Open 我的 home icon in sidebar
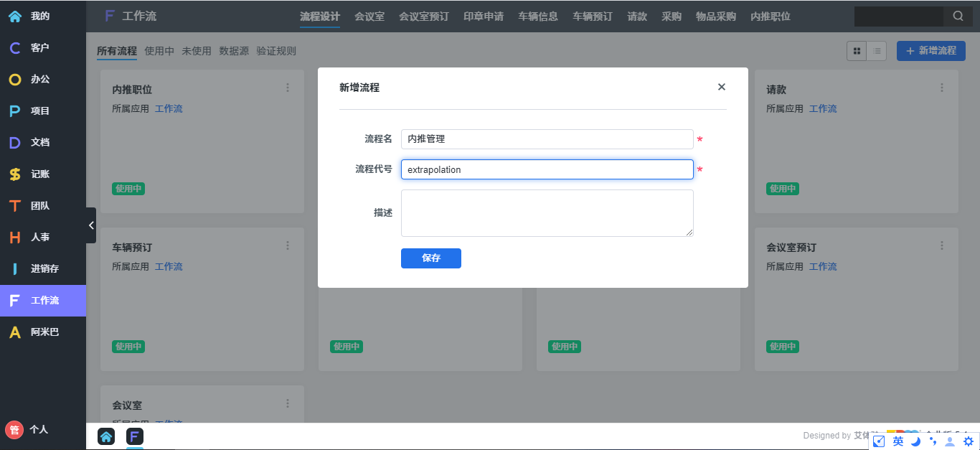 pyautogui.click(x=14, y=16)
